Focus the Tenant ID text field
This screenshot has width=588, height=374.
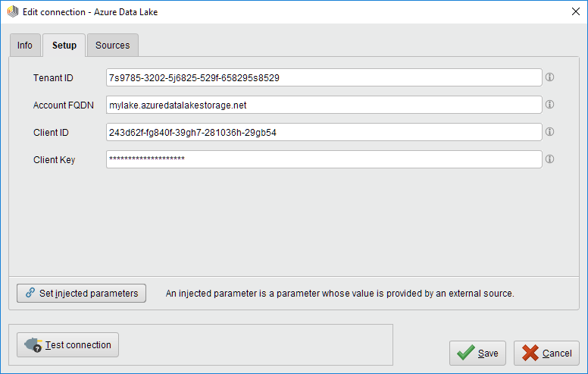(x=324, y=77)
